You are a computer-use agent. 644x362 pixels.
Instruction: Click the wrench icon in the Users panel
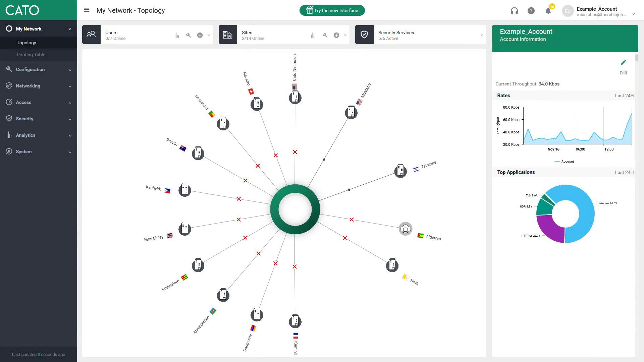[189, 35]
